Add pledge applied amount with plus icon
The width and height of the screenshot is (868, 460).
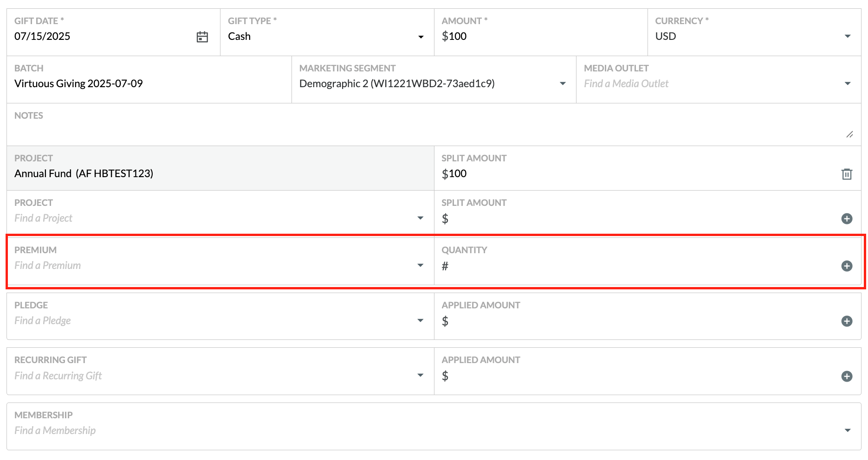pos(847,321)
